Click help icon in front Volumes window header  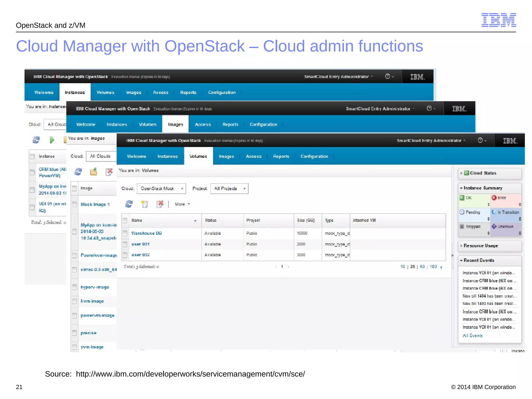(480, 140)
